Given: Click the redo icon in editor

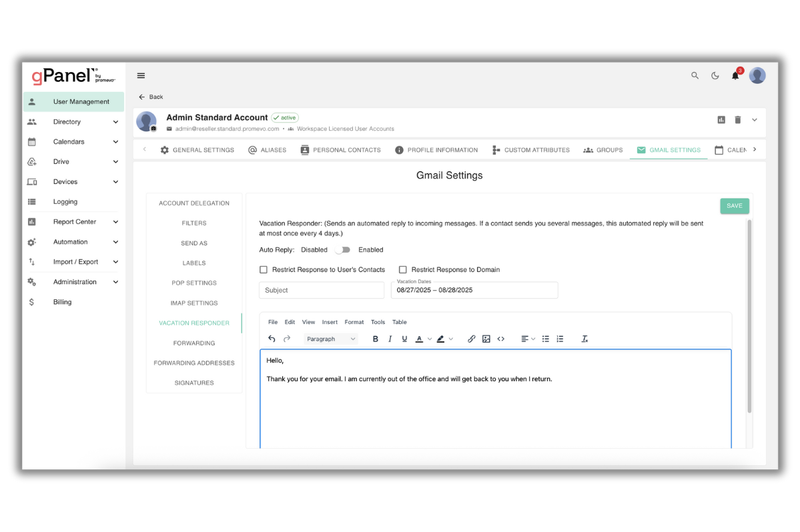Looking at the screenshot, I should pos(287,339).
